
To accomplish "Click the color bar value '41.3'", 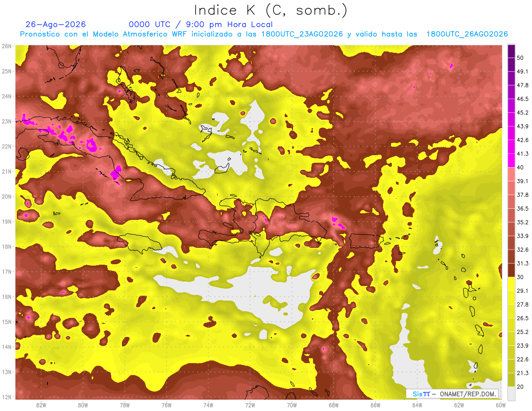I will pyautogui.click(x=522, y=154).
